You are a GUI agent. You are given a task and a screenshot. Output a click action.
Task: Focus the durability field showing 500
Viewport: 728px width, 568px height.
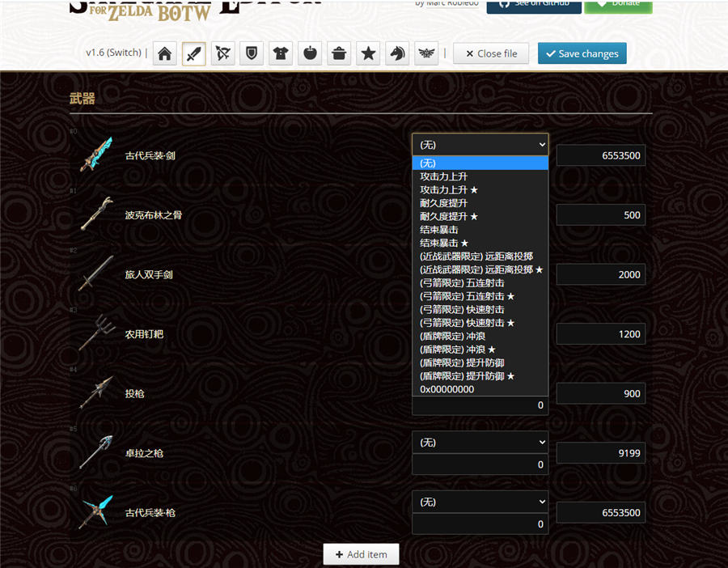[601, 215]
